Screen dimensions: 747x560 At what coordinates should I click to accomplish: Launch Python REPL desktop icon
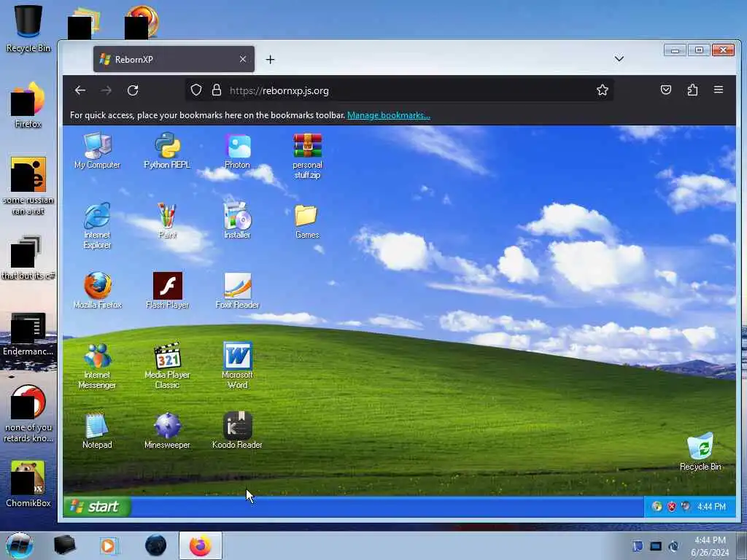pos(167,151)
